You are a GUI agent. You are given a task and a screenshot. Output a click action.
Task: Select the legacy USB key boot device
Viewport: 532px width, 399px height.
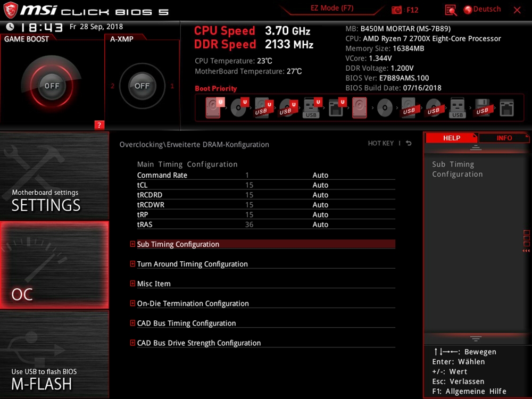(458, 108)
